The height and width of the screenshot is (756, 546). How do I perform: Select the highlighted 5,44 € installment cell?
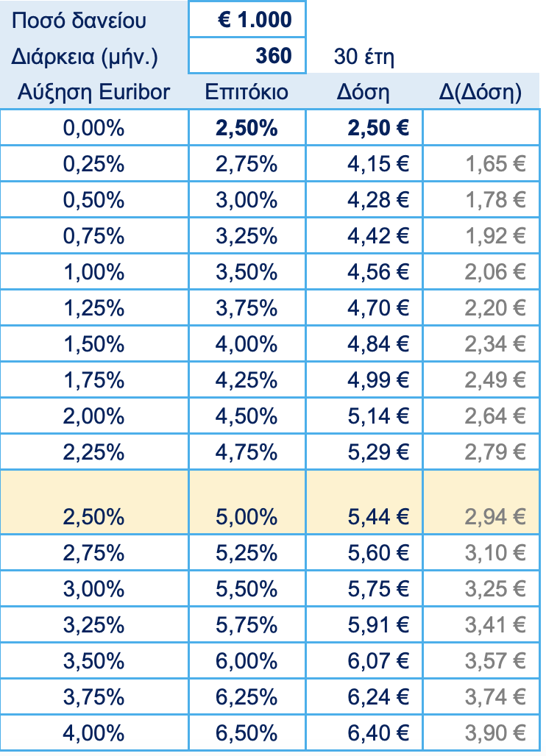(x=364, y=502)
